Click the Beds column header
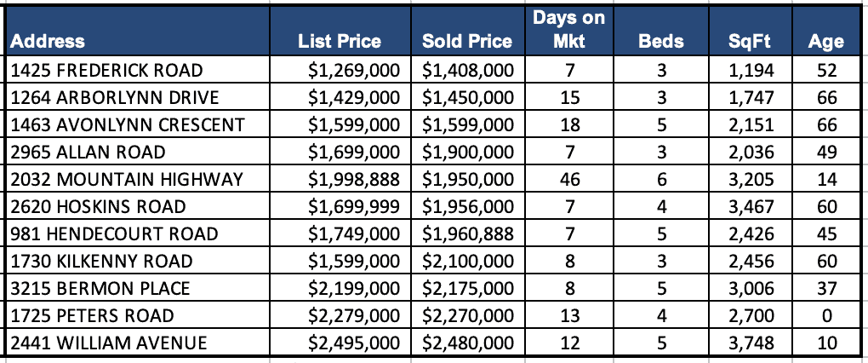Viewport: 868px width, 363px height. [661, 41]
